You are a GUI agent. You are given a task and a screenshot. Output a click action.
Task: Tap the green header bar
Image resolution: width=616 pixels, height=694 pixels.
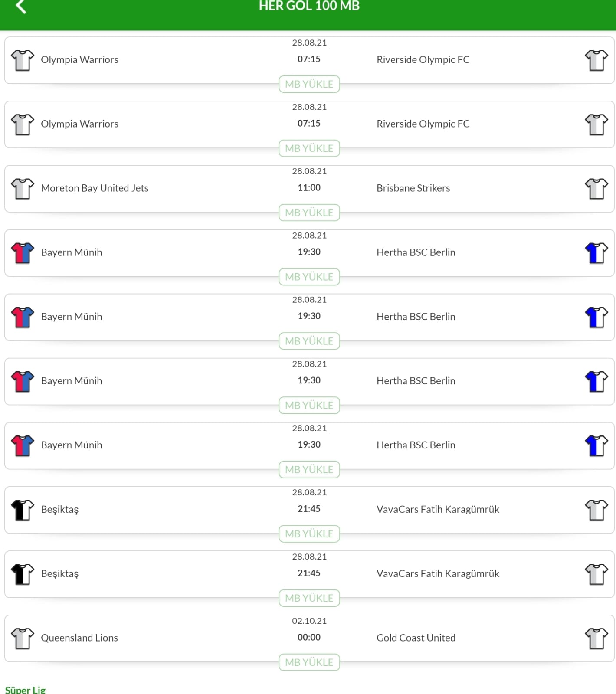[308, 15]
